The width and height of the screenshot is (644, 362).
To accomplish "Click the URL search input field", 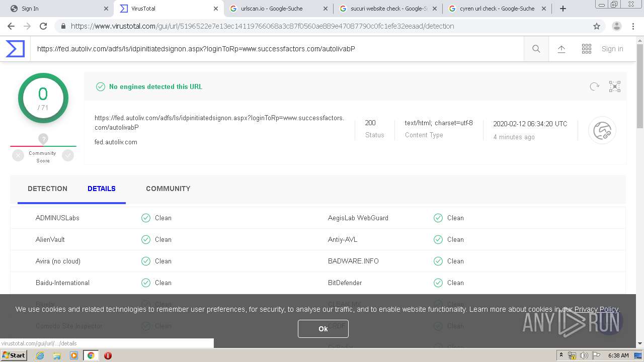I will pyautogui.click(x=277, y=49).
